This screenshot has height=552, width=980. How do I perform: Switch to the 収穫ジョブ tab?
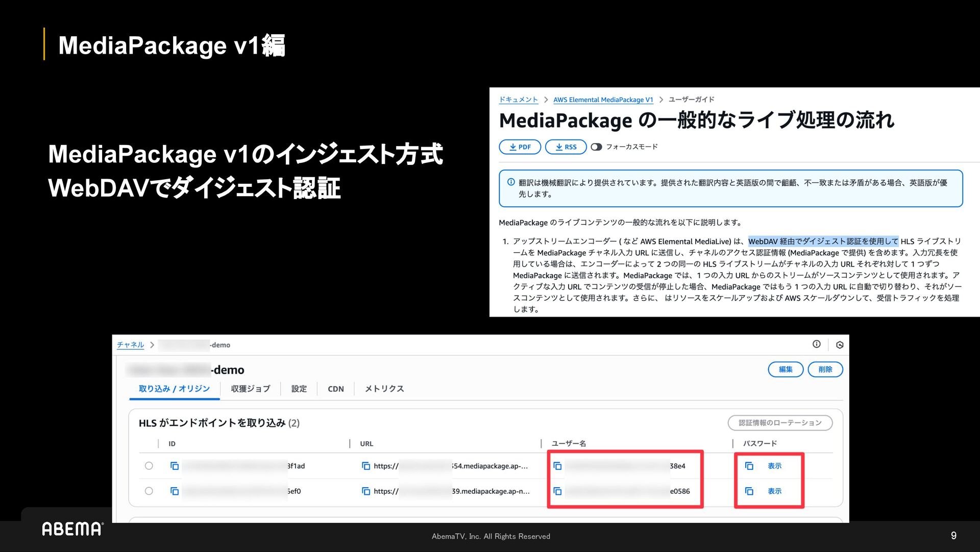click(251, 389)
